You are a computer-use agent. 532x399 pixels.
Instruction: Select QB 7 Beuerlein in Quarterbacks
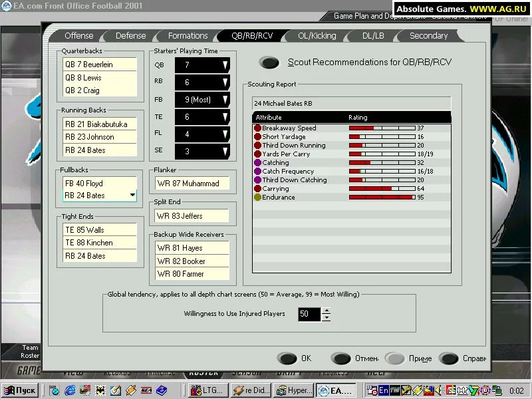(100, 65)
